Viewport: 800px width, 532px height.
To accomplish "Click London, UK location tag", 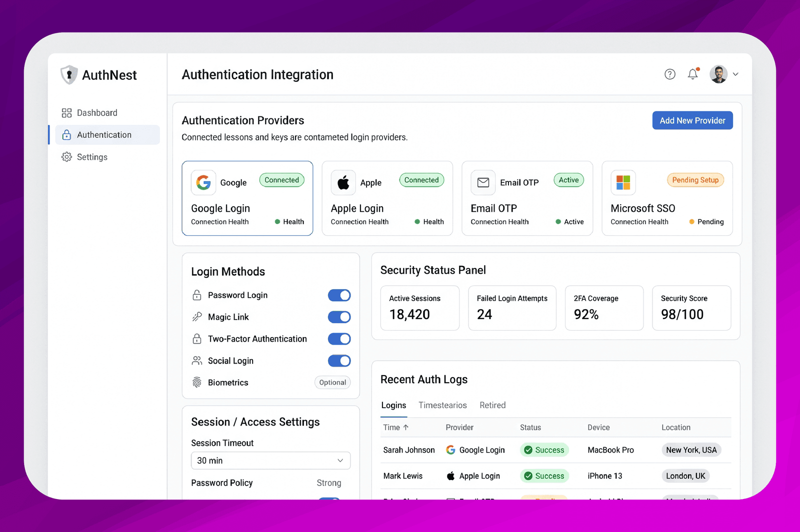I will (x=685, y=476).
